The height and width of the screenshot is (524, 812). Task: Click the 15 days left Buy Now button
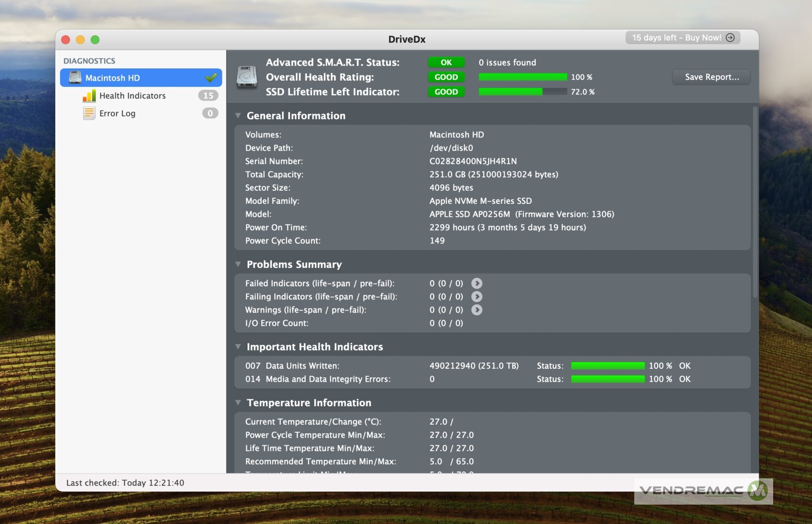coord(682,38)
